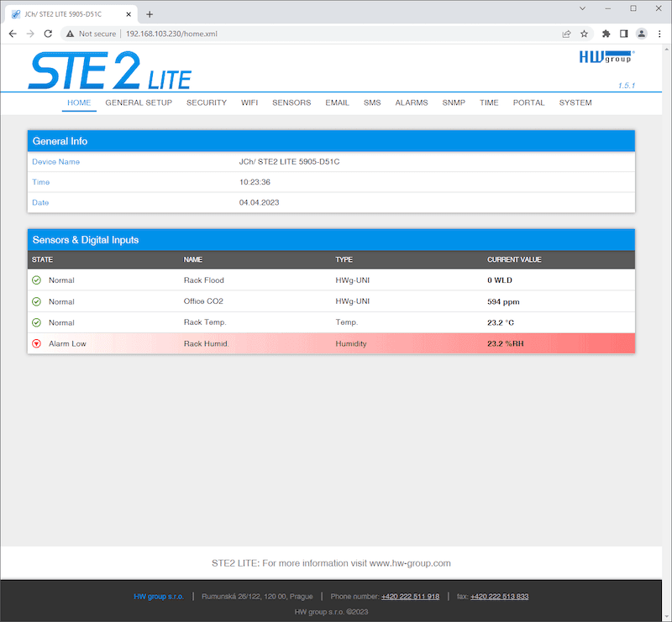Bookmark this page with the star icon
The image size is (672, 622).
584,34
